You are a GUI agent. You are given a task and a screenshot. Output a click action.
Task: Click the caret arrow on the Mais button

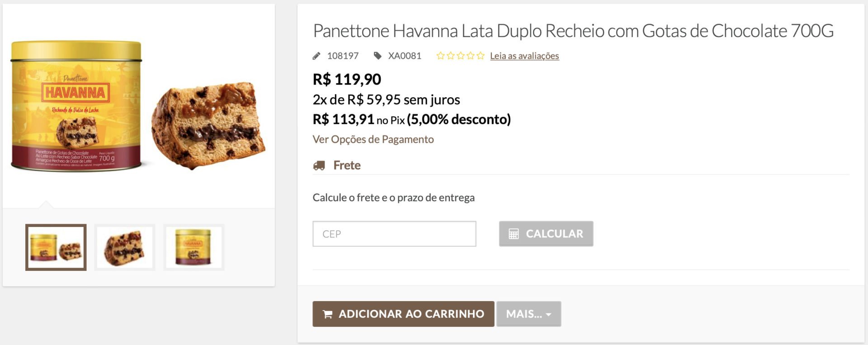[548, 314]
